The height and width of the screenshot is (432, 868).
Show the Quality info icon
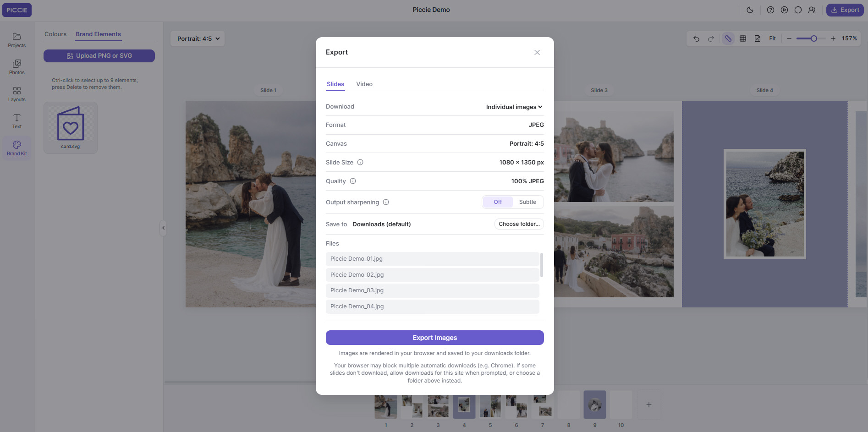(353, 181)
